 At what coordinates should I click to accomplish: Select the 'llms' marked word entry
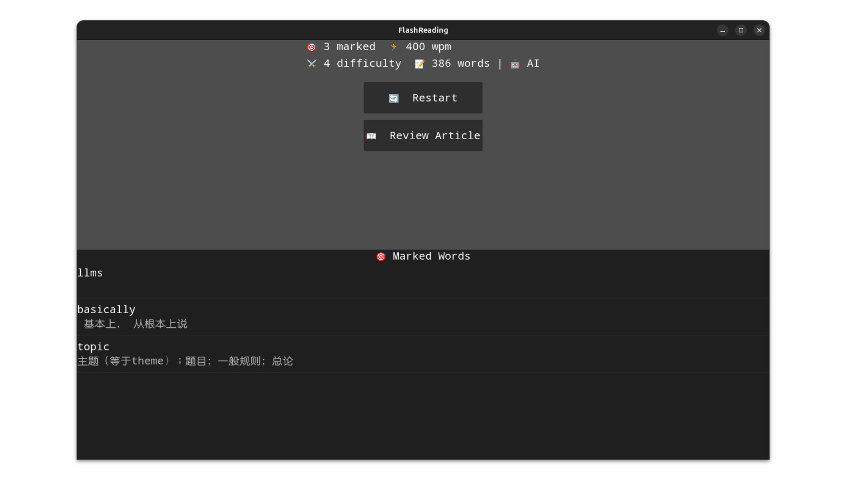pos(90,273)
